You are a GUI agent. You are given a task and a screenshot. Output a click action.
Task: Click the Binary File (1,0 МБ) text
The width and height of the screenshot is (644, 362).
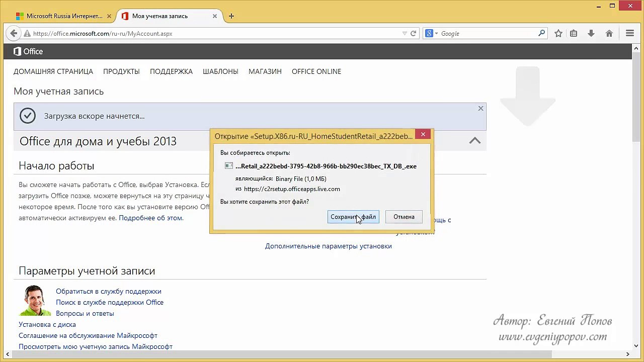point(301,179)
